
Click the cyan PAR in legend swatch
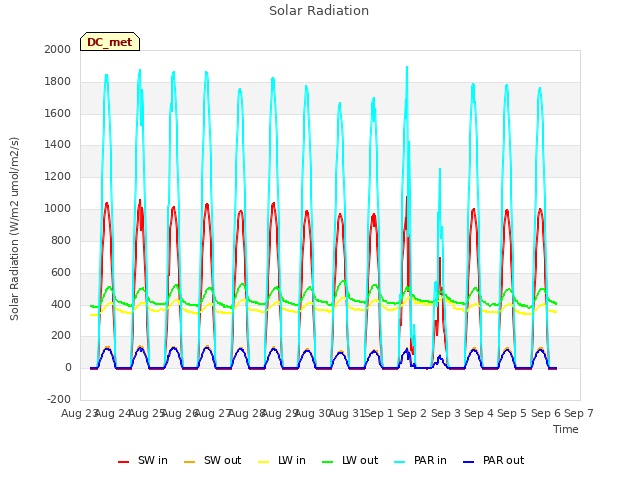pyautogui.click(x=400, y=462)
